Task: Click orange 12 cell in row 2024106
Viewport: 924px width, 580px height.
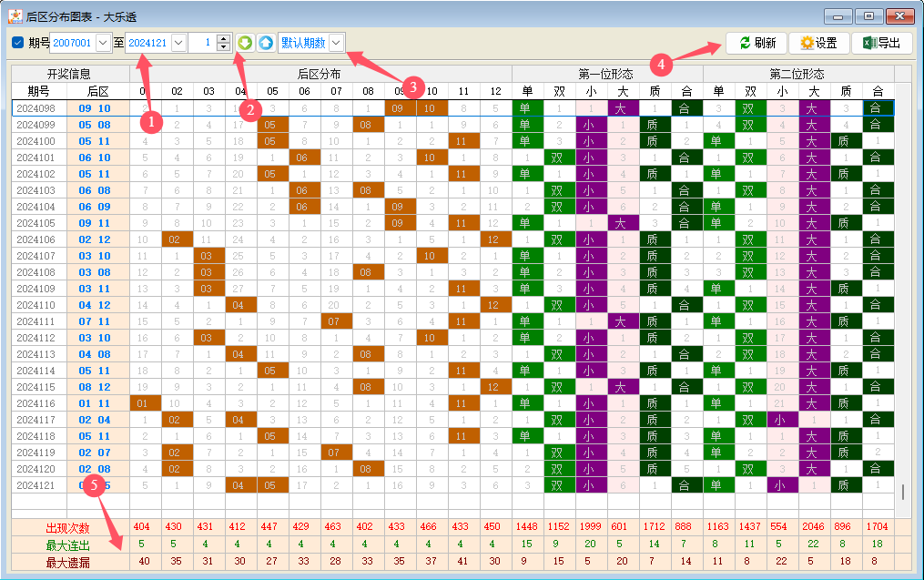Action: point(495,239)
